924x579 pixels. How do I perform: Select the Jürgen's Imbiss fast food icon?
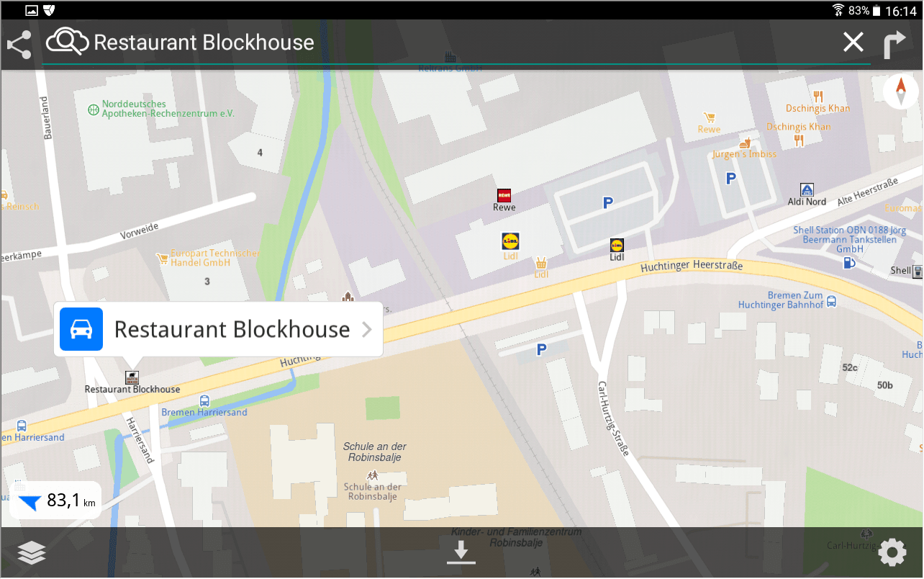[744, 143]
